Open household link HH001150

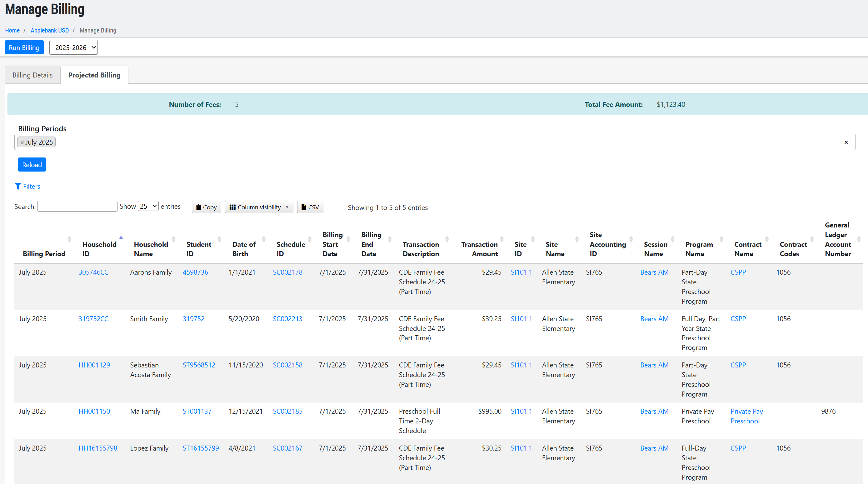[x=94, y=411]
